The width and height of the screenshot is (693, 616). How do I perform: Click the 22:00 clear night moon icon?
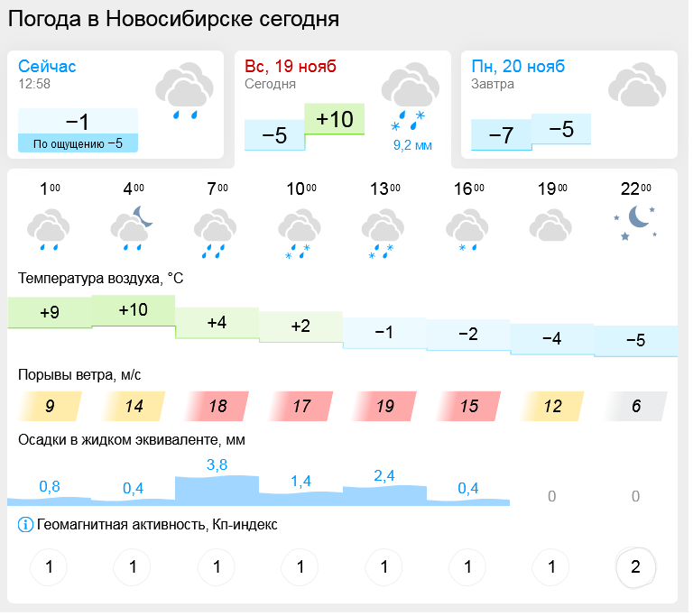click(635, 222)
